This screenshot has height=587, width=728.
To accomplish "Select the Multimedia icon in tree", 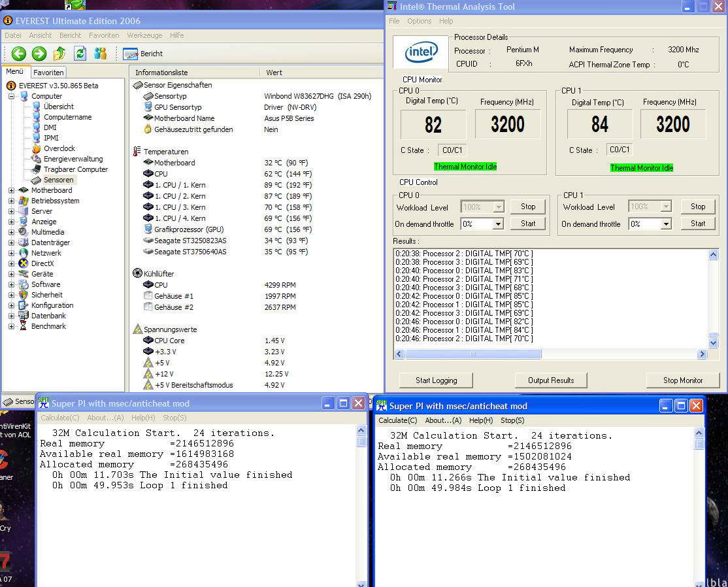I will [x=24, y=232].
